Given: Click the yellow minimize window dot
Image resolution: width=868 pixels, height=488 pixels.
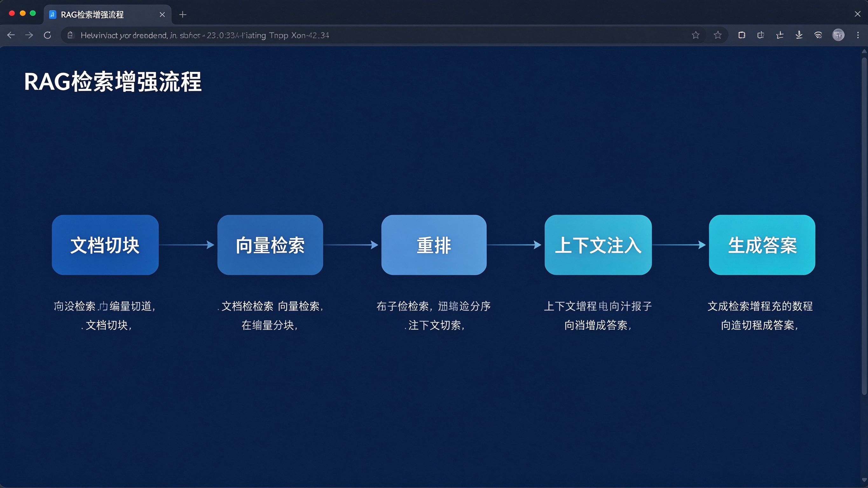Looking at the screenshot, I should tap(23, 13).
